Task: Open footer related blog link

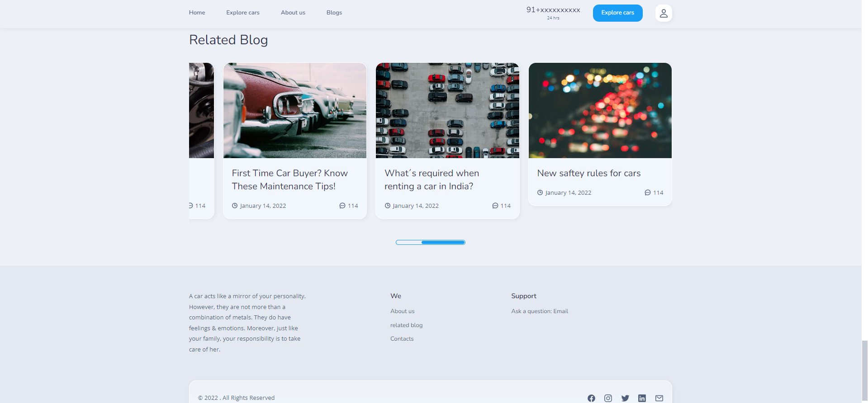Action: pyautogui.click(x=406, y=325)
